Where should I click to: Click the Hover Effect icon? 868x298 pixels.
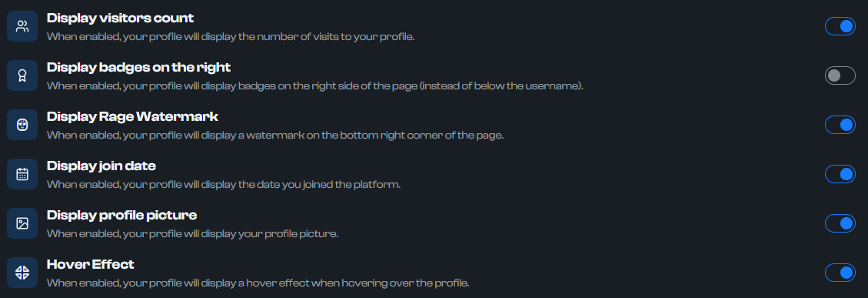point(22,273)
